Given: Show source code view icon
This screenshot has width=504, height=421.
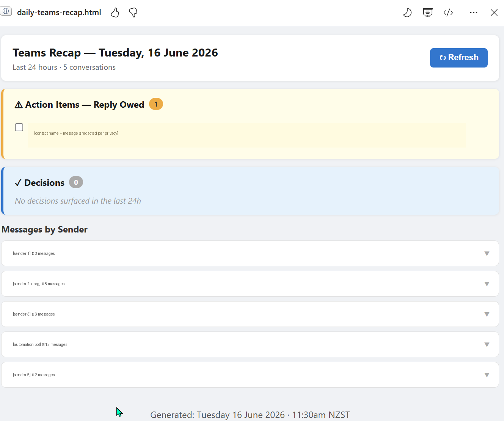Looking at the screenshot, I should pyautogui.click(x=448, y=13).
